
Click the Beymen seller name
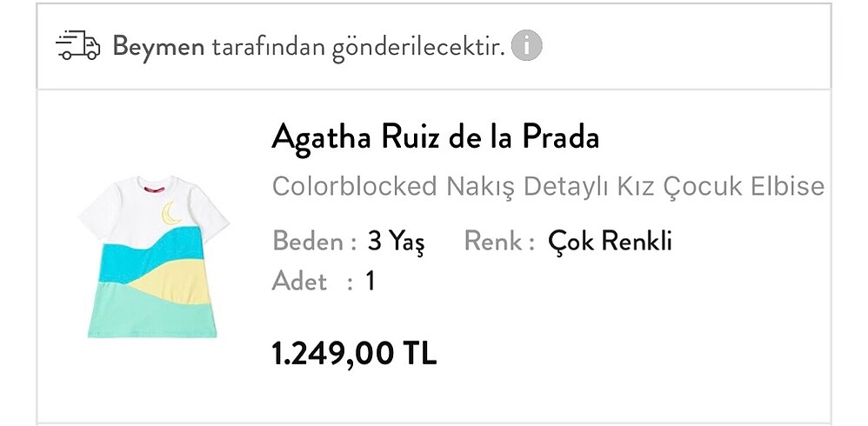[x=157, y=46]
